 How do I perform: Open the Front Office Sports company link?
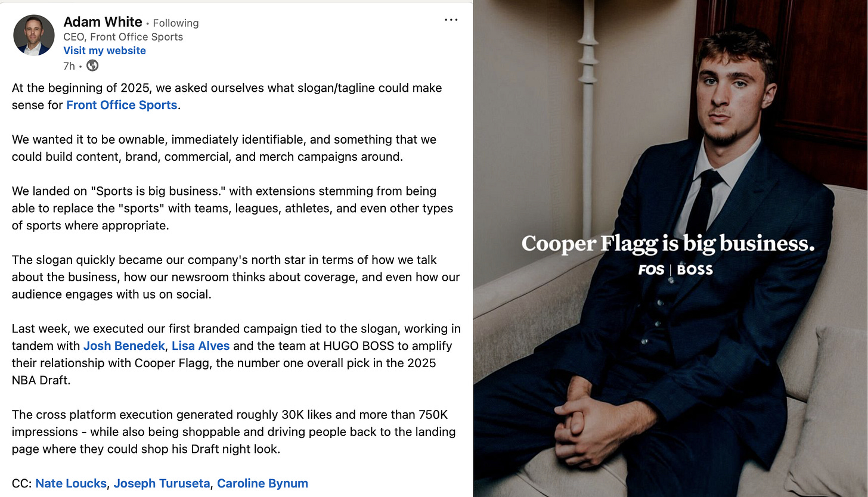122,105
